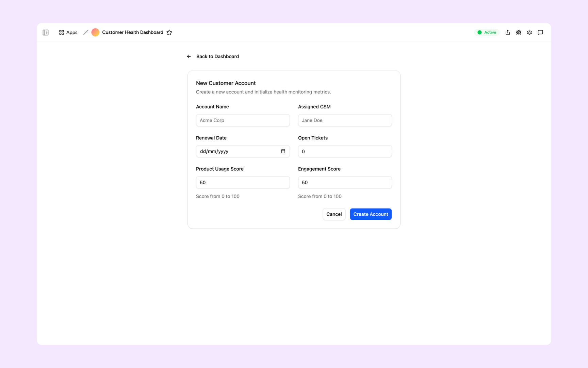Click the Active status badge
This screenshot has width=588, height=368.
pyautogui.click(x=487, y=32)
